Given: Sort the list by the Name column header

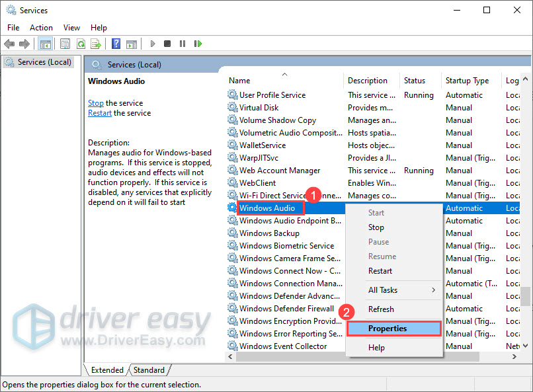Looking at the screenshot, I should (284, 81).
